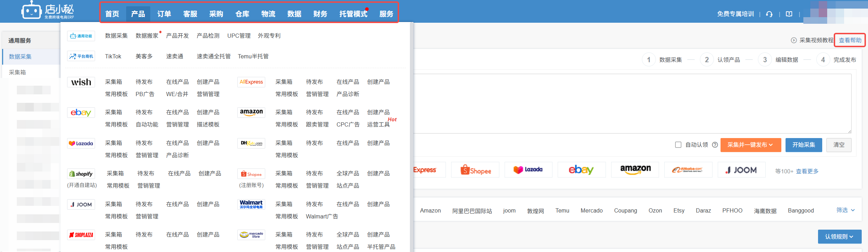Click the AliExpress logo in product menu

[251, 82]
